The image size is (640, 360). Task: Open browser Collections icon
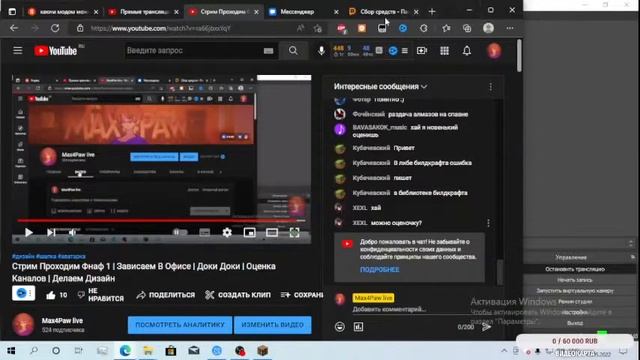(x=467, y=28)
